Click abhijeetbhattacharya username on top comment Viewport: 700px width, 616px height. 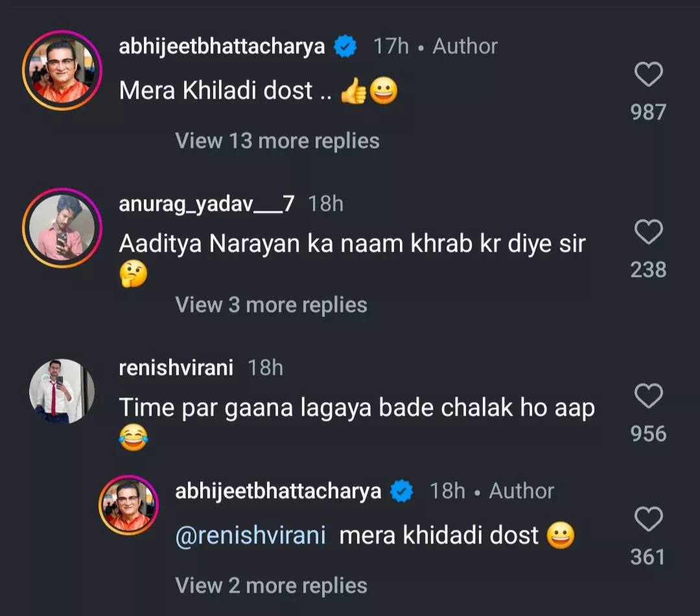pyautogui.click(x=222, y=46)
